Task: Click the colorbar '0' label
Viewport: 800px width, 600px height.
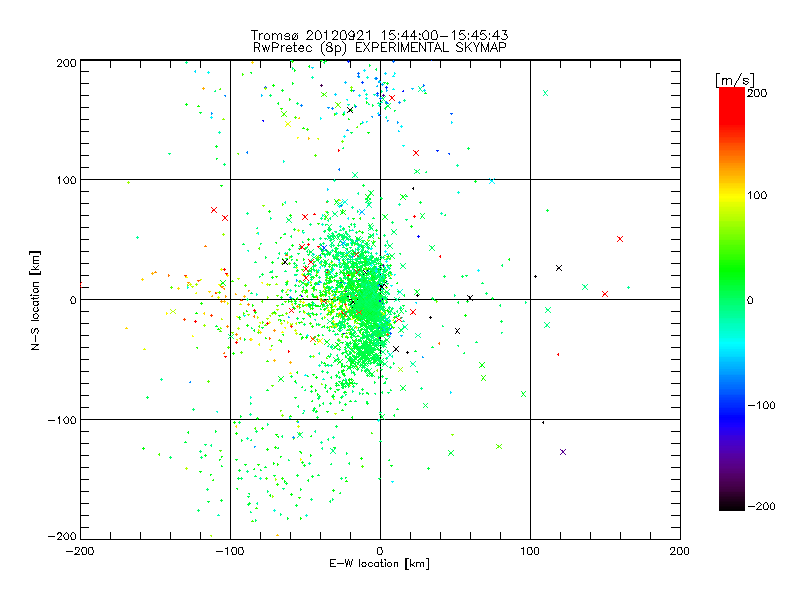Action: tap(750, 300)
